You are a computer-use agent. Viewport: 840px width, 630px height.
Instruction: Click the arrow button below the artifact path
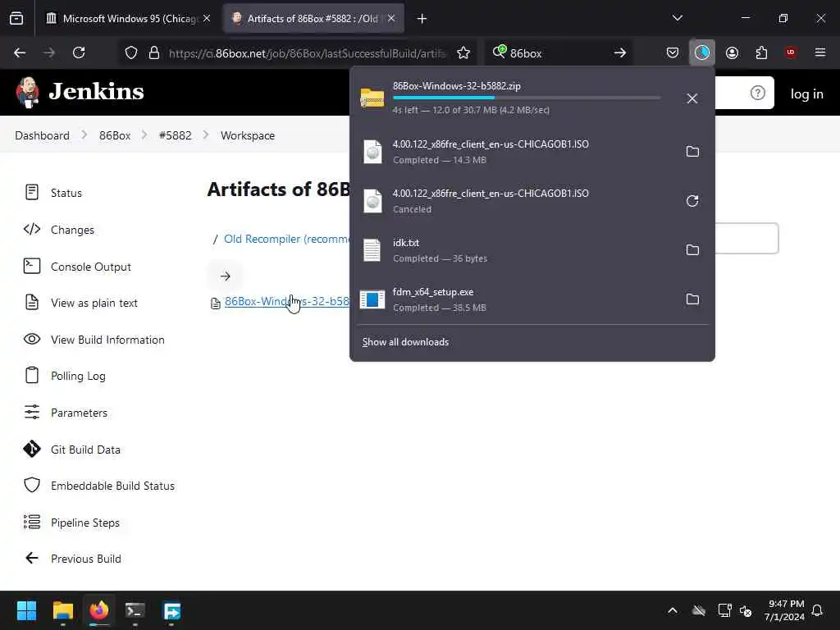pyautogui.click(x=225, y=276)
